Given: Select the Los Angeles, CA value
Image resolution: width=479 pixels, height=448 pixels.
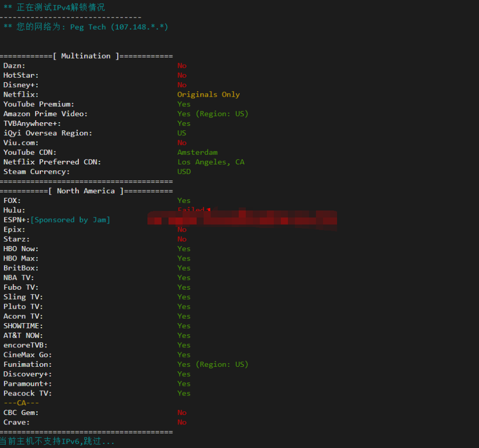Looking at the screenshot, I should [211, 162].
